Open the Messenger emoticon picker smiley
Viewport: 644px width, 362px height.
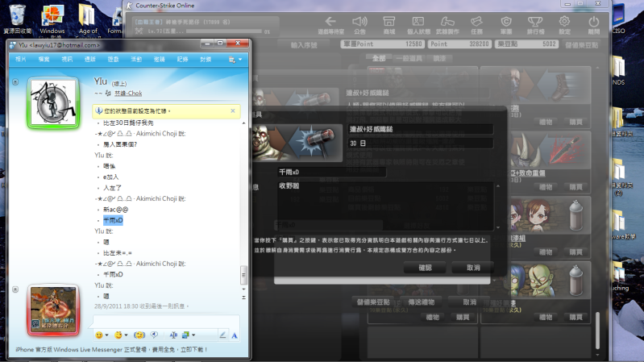pos(99,335)
